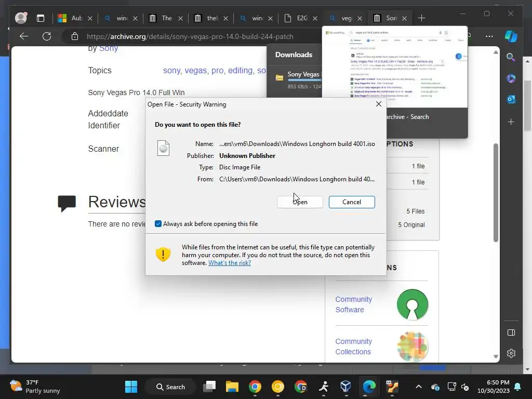The width and height of the screenshot is (532, 399).
Task: Close the Son tab
Action: pyautogui.click(x=404, y=18)
